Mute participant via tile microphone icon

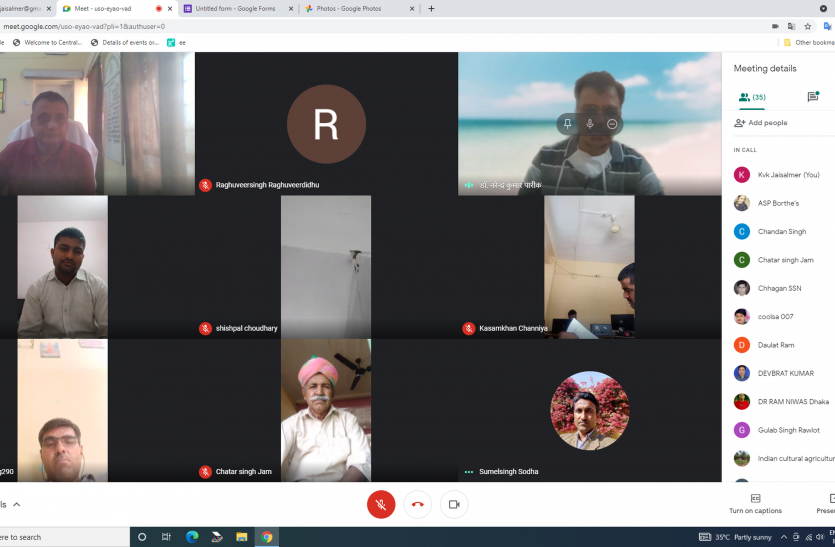[x=590, y=124]
